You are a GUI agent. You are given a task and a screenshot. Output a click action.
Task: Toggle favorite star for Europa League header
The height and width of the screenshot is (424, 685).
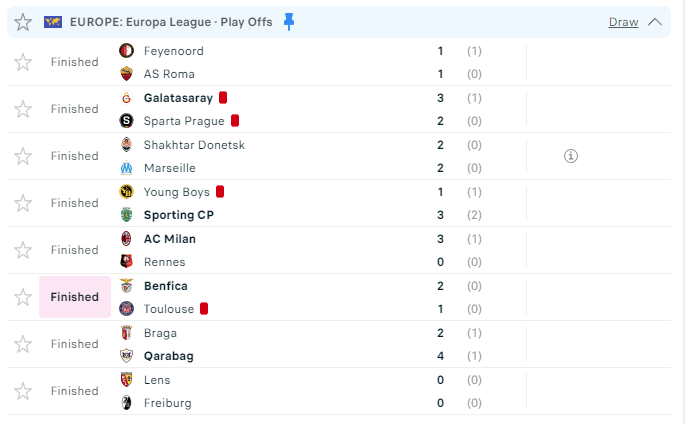pos(23,22)
